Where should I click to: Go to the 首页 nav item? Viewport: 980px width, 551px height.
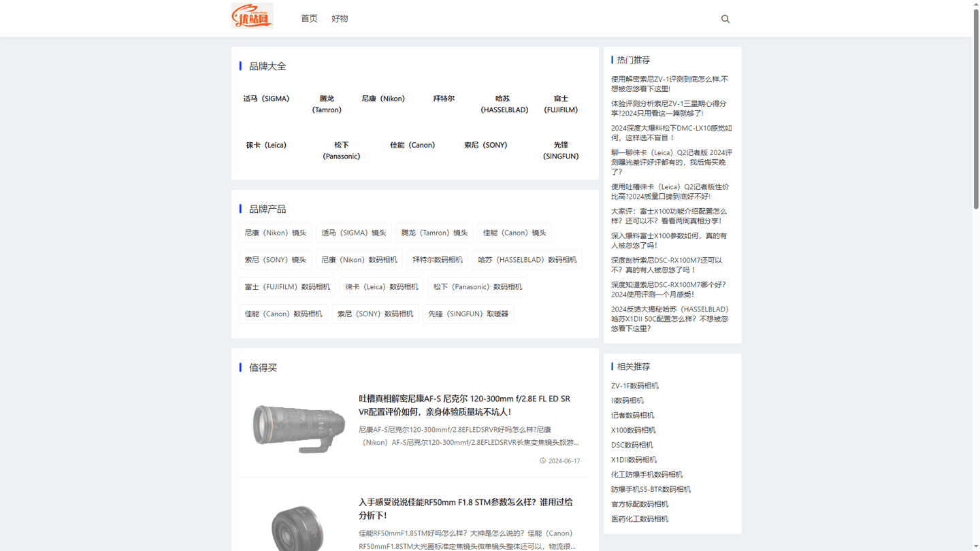pos(309,18)
